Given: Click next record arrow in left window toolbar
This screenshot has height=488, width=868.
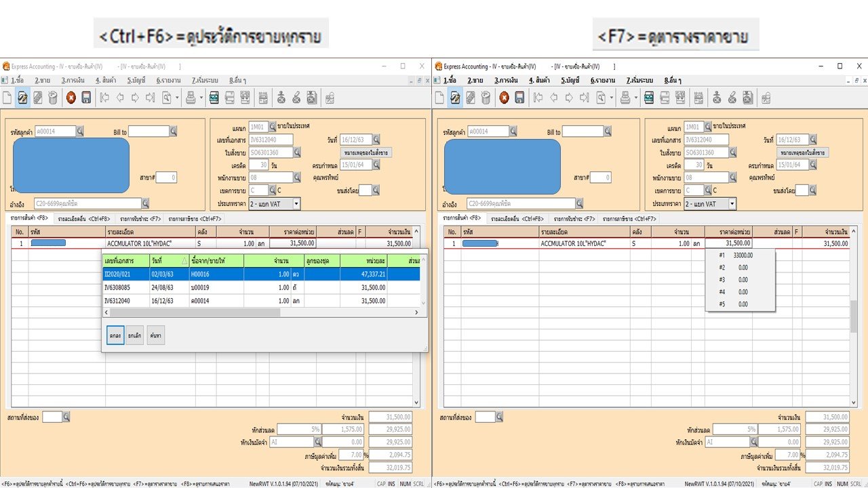Looking at the screenshot, I should coord(135,98).
